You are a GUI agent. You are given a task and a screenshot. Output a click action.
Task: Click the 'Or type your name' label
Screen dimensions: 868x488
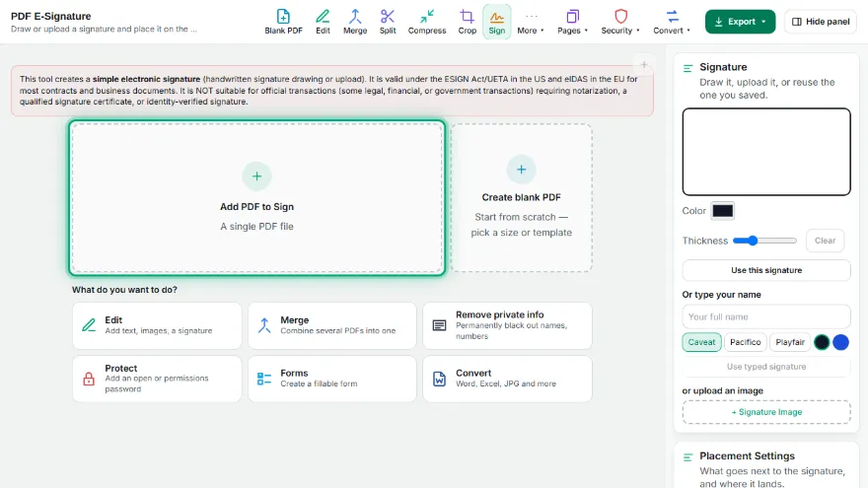pos(721,295)
